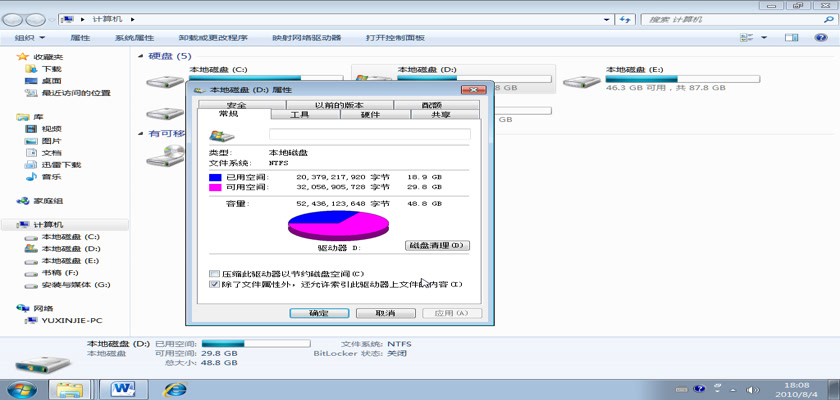This screenshot has width=840, height=400.
Task: Click the drive name input field
Action: (x=369, y=134)
